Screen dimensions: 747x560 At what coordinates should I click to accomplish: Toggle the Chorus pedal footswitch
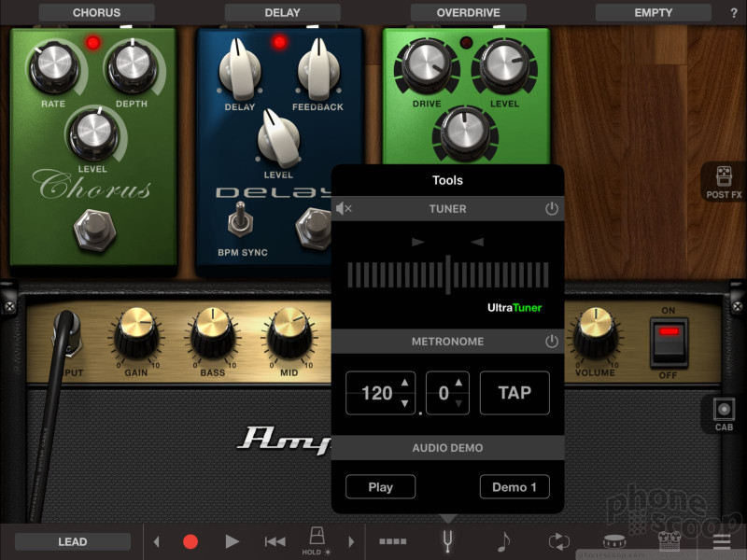pyautogui.click(x=95, y=230)
